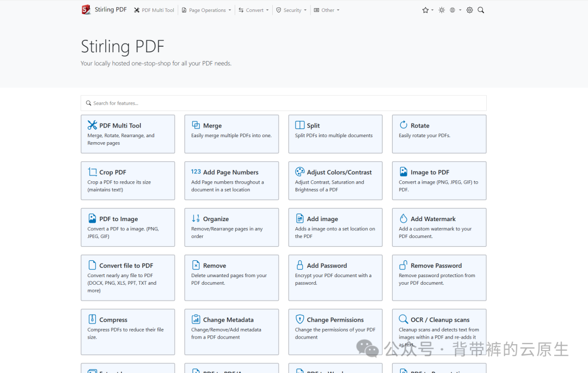Open the star favorites dropdown
588x373 pixels.
click(427, 10)
